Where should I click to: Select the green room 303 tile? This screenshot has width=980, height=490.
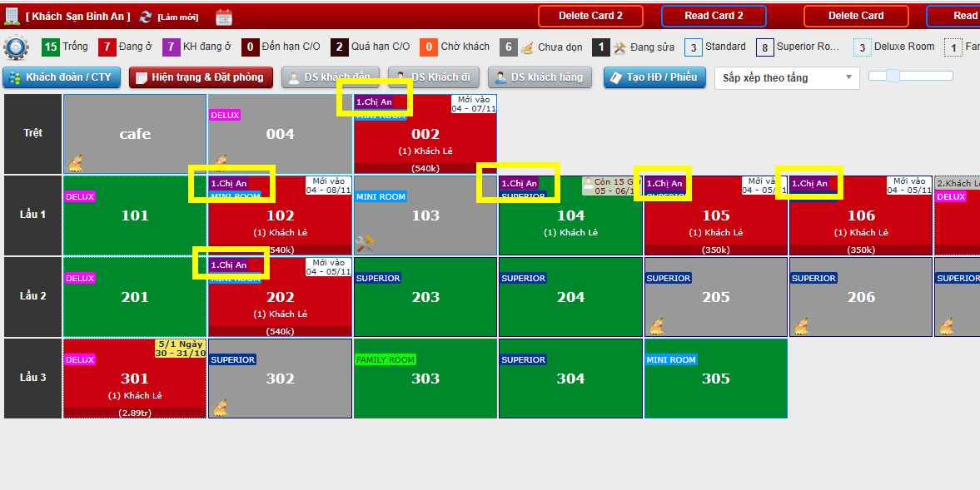click(x=425, y=379)
